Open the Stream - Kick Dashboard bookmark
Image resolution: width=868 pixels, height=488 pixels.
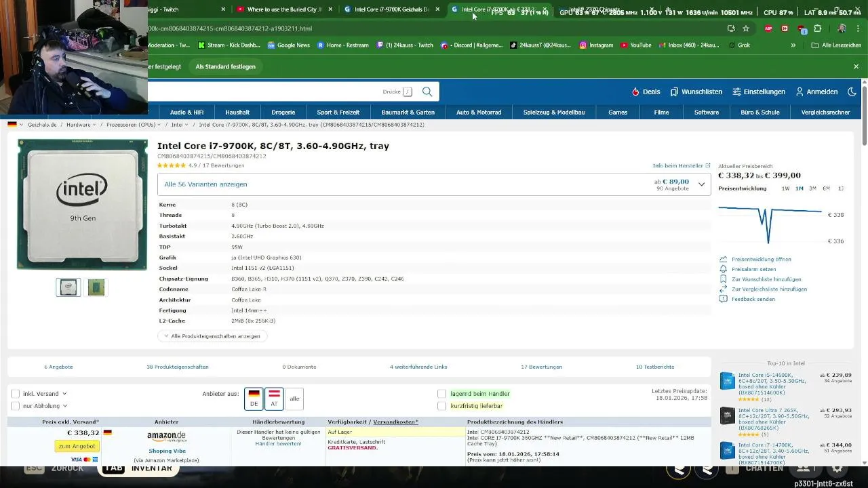(x=230, y=45)
